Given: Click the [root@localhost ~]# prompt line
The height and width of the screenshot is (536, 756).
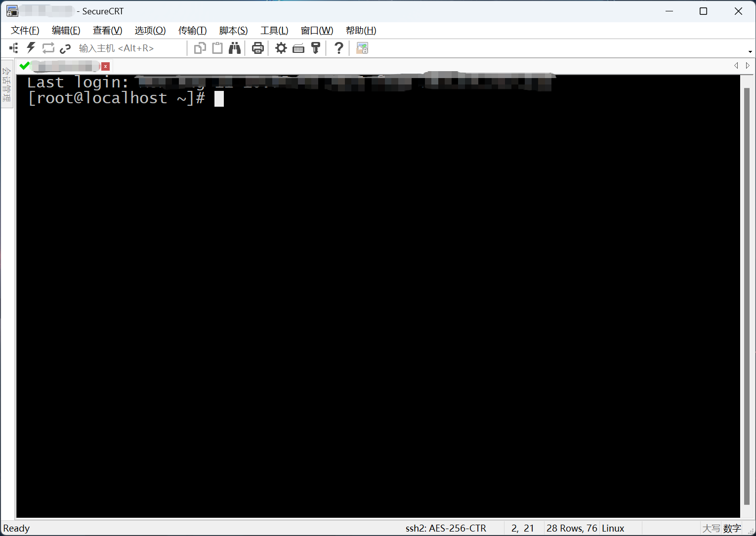Looking at the screenshot, I should tap(116, 98).
